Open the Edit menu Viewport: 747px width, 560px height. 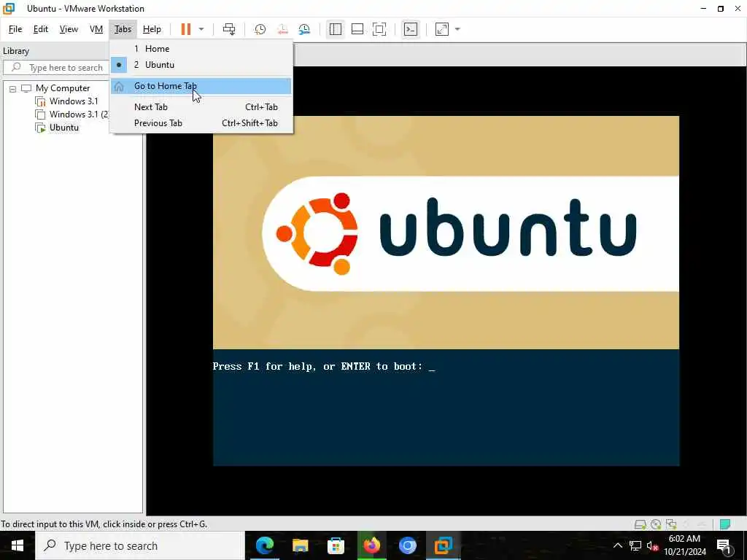[41, 29]
